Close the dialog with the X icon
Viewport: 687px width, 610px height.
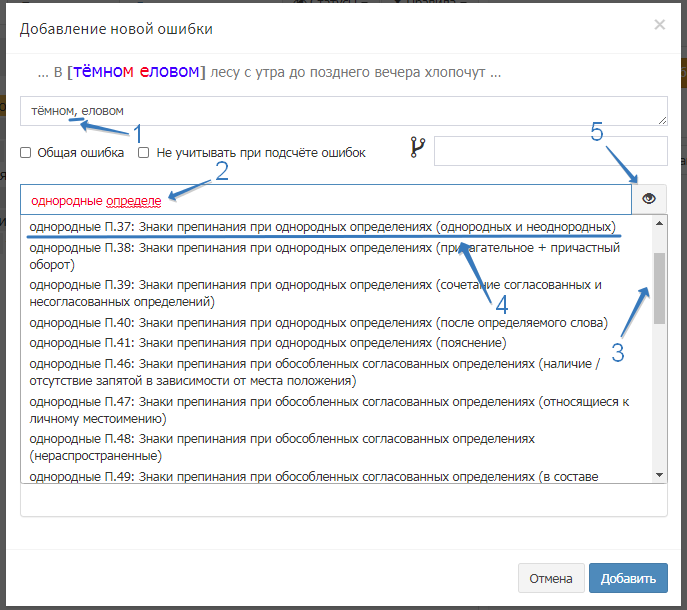click(659, 25)
